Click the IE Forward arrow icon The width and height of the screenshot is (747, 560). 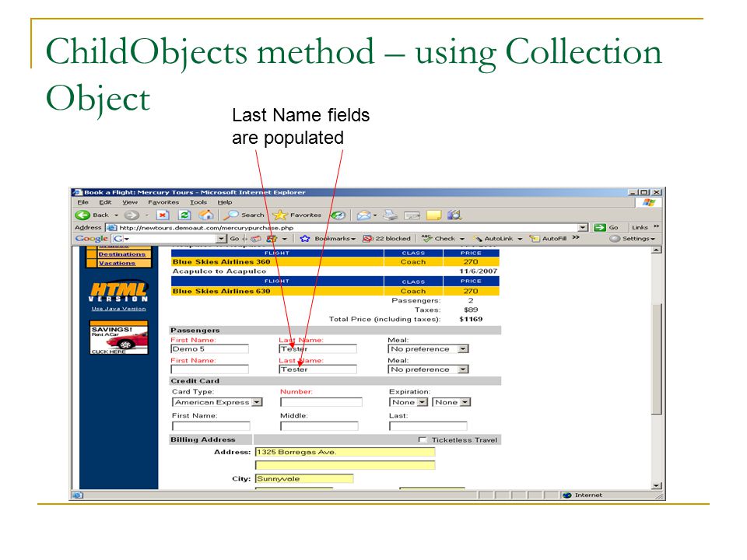[x=132, y=215]
